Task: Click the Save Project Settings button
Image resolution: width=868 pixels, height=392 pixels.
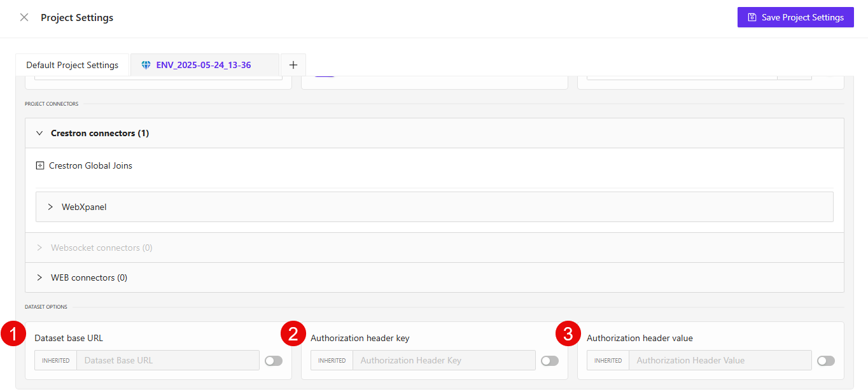Action: coord(795,17)
